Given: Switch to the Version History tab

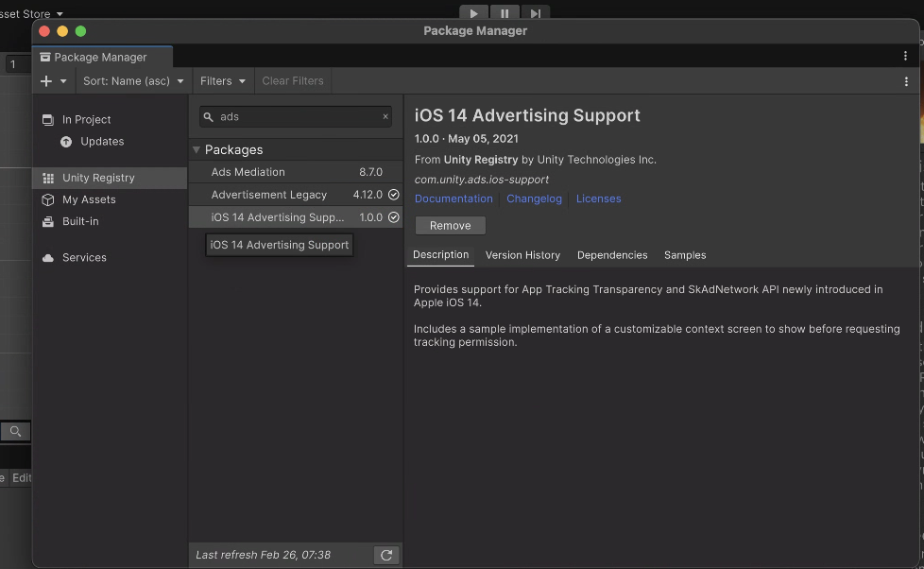Looking at the screenshot, I should coord(522,255).
